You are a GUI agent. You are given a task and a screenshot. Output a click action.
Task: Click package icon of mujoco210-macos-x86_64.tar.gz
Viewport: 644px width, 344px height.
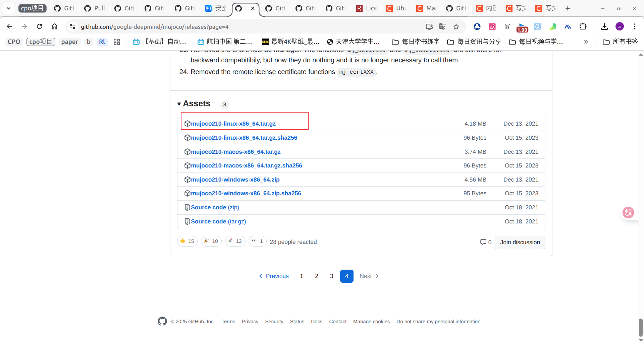click(187, 152)
